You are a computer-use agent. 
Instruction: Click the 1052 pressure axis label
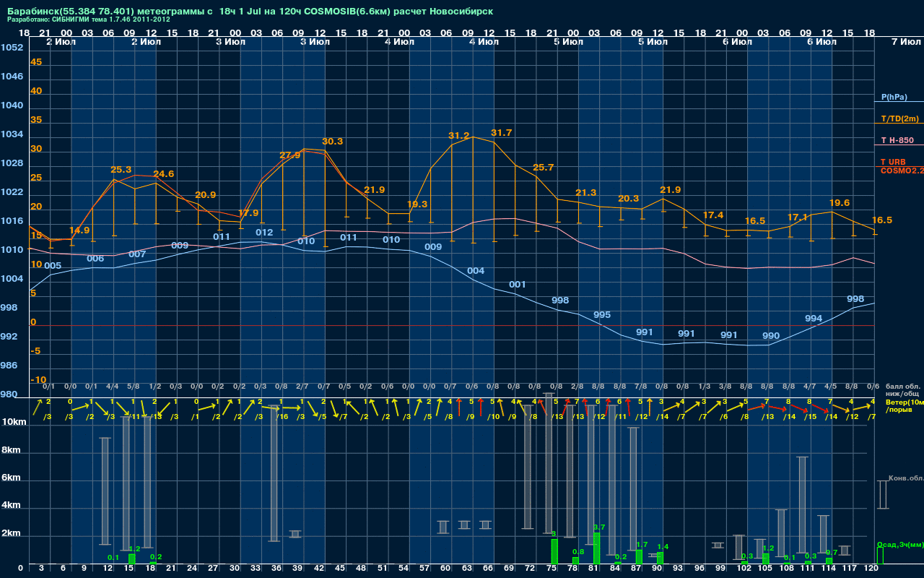pos(12,48)
